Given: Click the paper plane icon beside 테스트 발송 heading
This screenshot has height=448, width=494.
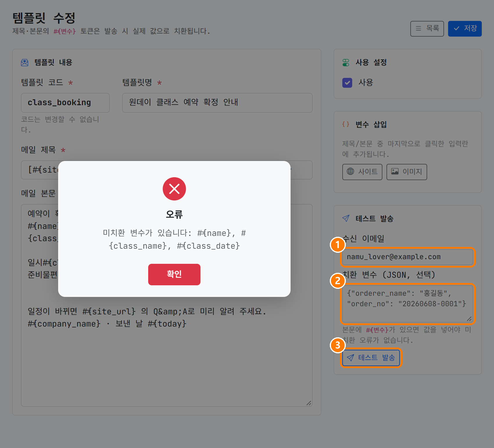Looking at the screenshot, I should (346, 218).
